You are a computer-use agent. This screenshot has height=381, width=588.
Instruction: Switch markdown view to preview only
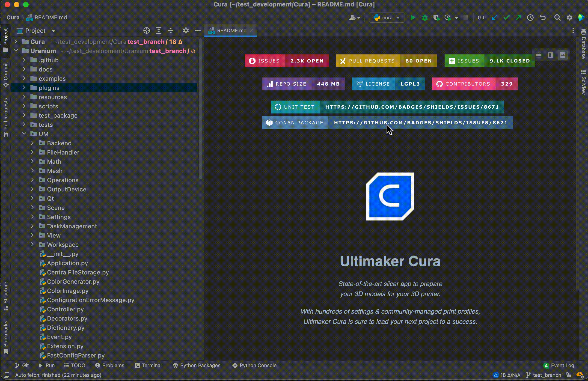[563, 55]
